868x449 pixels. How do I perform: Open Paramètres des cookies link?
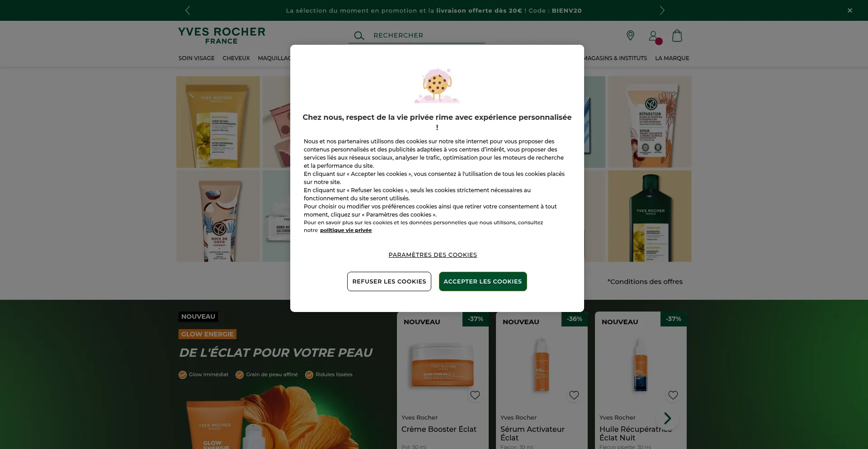point(433,255)
